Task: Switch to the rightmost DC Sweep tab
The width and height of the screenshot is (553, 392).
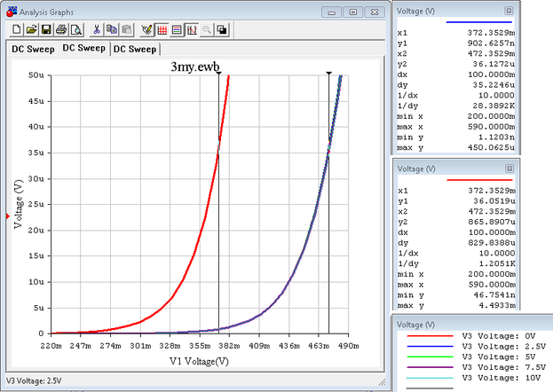Action: 134,50
